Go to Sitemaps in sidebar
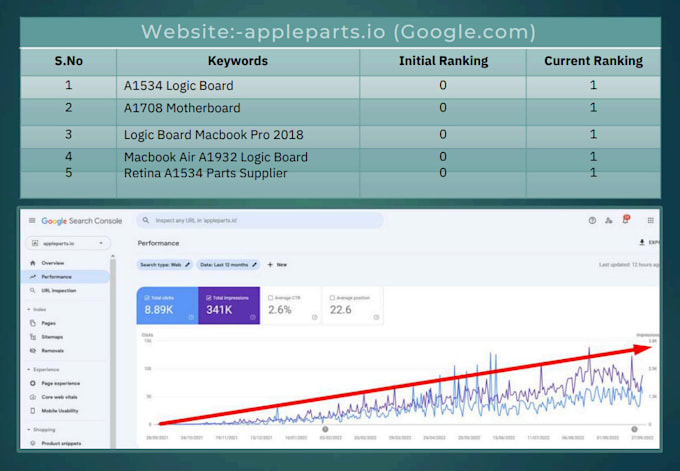This screenshot has height=471, width=680. click(x=65, y=337)
